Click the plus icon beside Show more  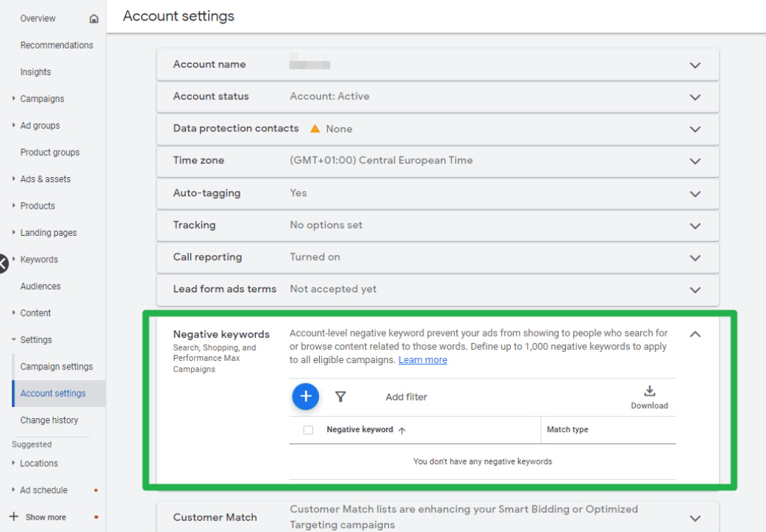coord(13,517)
